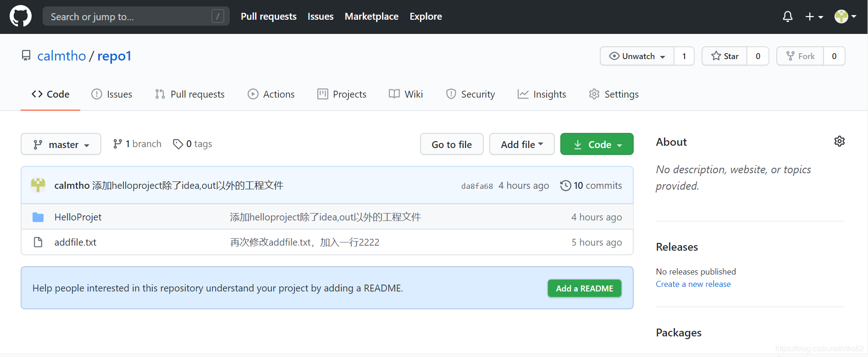The image size is (868, 357).
Task: Expand the master branch selector
Action: coord(61,144)
